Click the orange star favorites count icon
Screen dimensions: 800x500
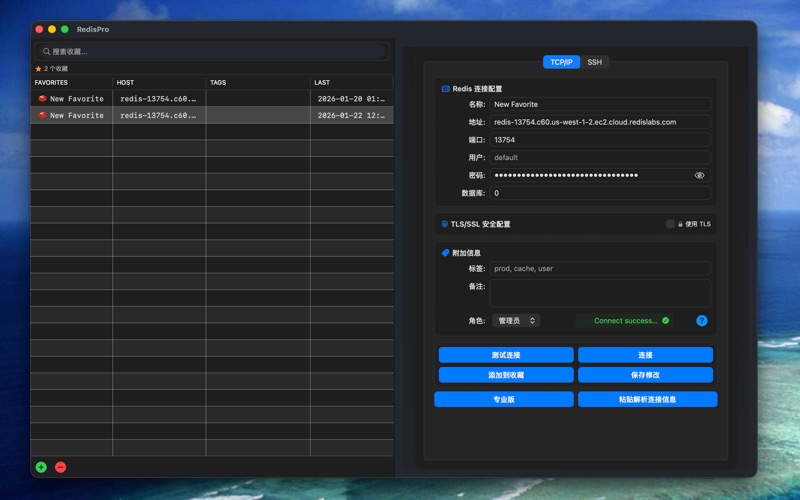coord(38,68)
